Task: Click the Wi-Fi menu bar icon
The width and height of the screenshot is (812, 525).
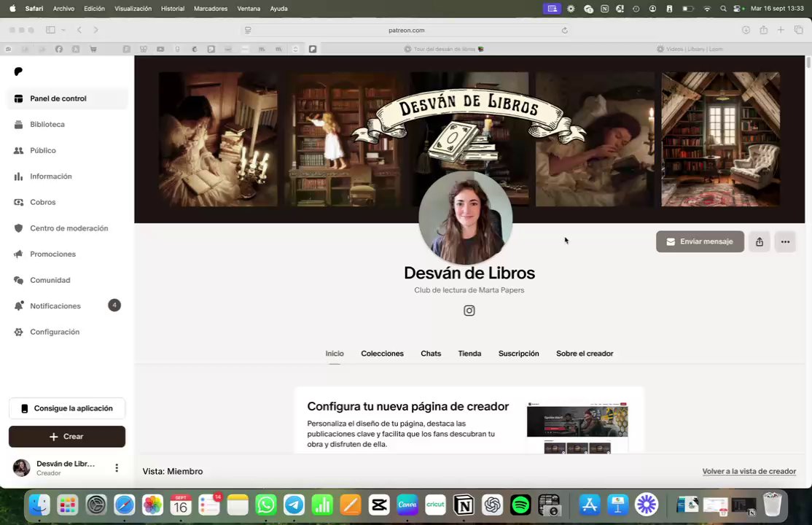Action: 707,8
